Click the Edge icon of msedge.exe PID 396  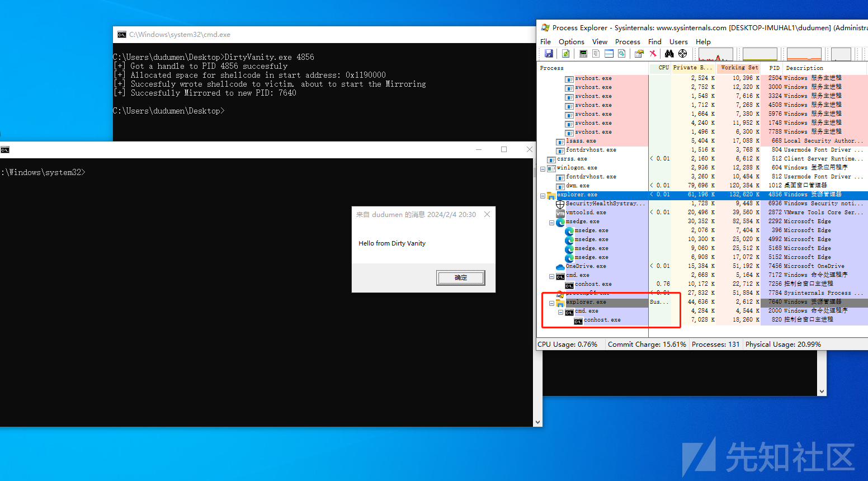point(569,230)
